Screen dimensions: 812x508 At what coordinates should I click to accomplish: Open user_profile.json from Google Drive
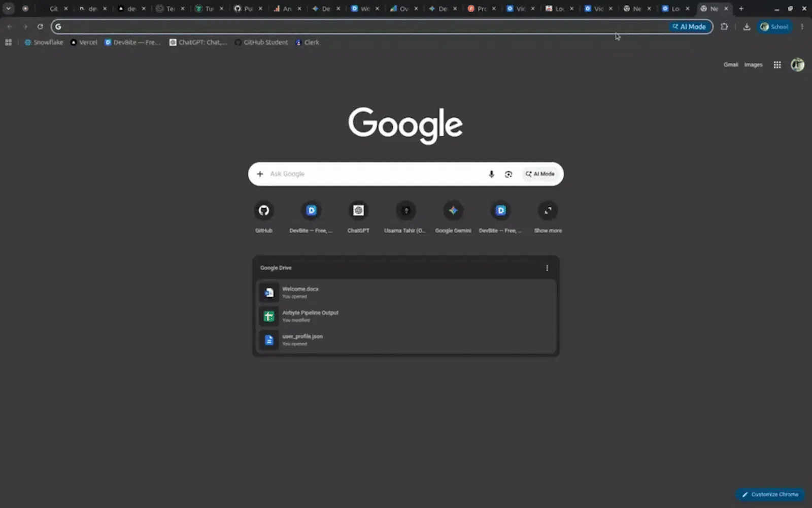point(406,340)
